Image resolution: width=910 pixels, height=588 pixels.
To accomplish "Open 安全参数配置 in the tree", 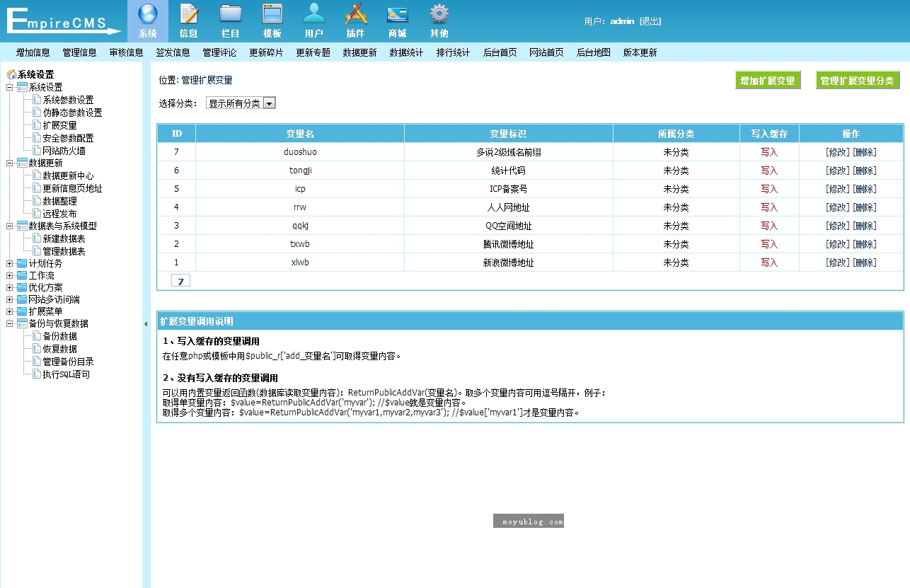I will click(68, 138).
